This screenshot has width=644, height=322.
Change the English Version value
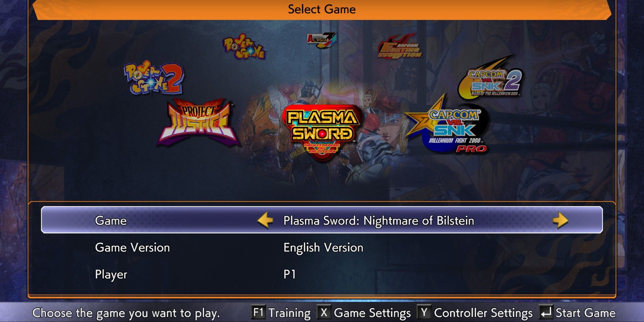(x=323, y=248)
